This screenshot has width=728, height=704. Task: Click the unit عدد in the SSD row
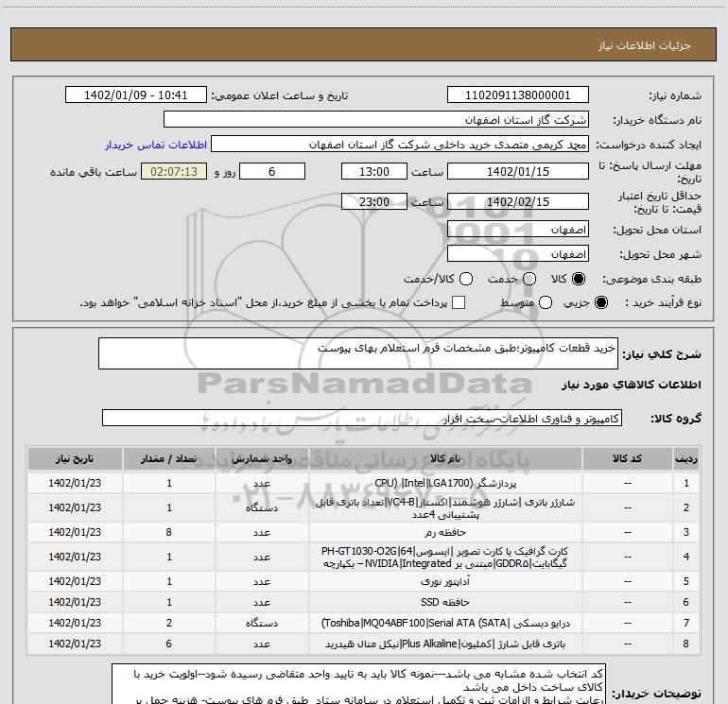click(262, 602)
